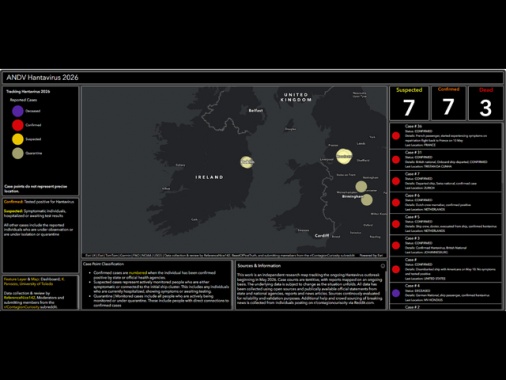Screen dimensions: 506x380
Task: Click 'Powered by Esri' map attribution
Action: click(x=371, y=255)
